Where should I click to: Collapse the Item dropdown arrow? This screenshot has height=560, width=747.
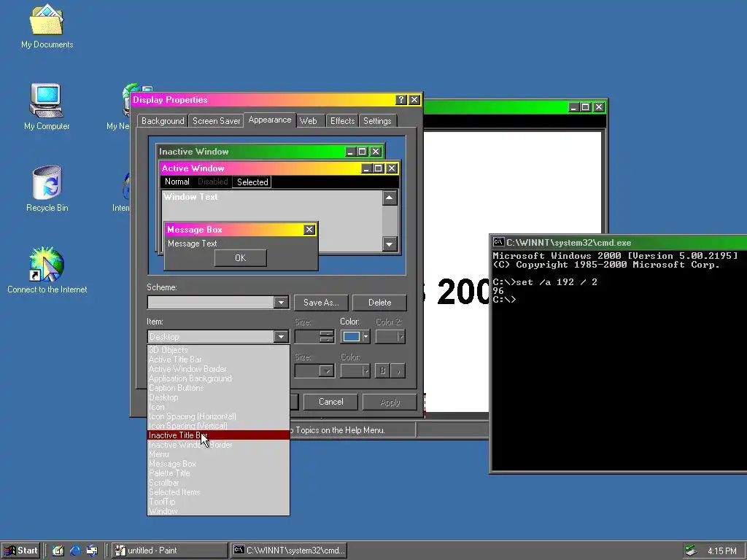tap(281, 337)
